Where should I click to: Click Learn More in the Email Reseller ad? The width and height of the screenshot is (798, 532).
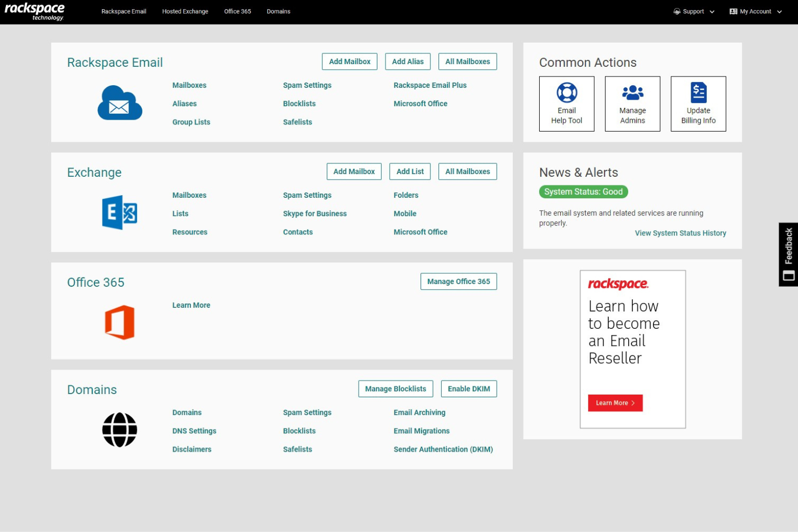point(615,403)
